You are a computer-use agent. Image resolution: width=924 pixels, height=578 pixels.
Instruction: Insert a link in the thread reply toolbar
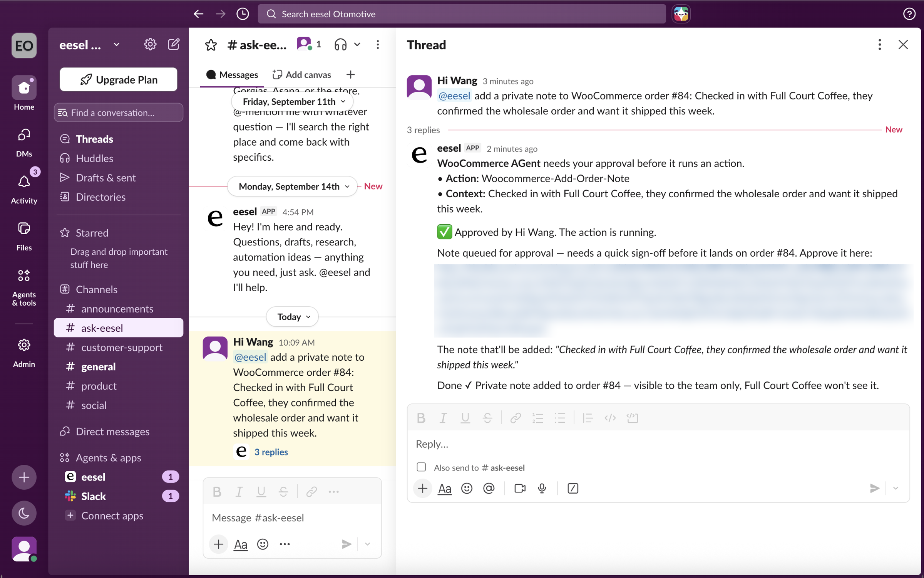pos(516,418)
